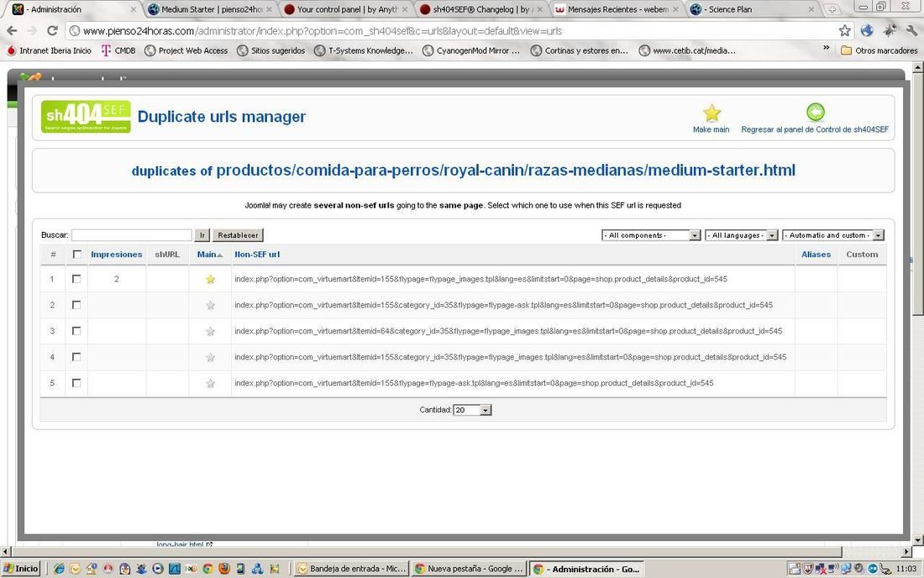Open a new browser tab
The height and width of the screenshot is (578, 924).
(x=832, y=9)
